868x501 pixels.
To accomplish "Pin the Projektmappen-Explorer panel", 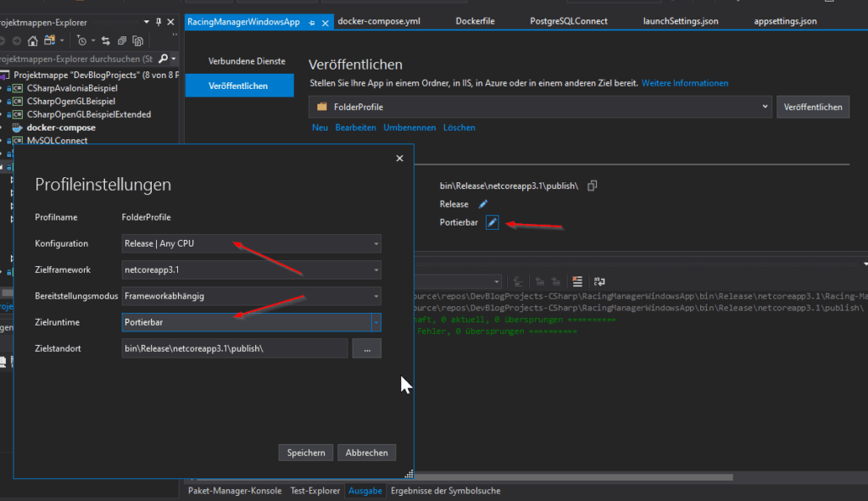I will click(158, 21).
